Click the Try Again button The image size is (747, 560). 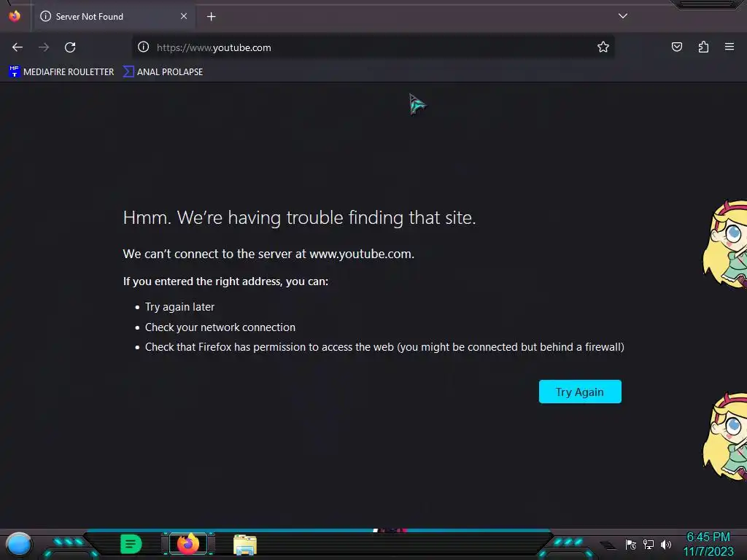click(580, 392)
